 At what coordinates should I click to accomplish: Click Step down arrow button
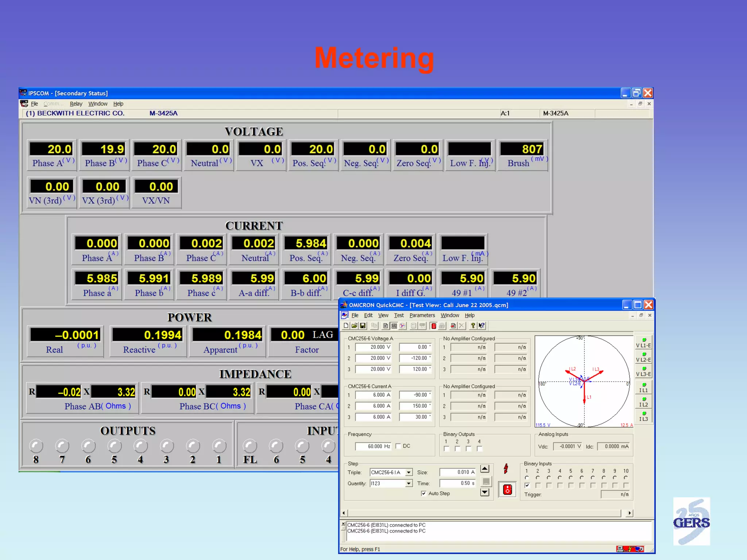pos(485,492)
